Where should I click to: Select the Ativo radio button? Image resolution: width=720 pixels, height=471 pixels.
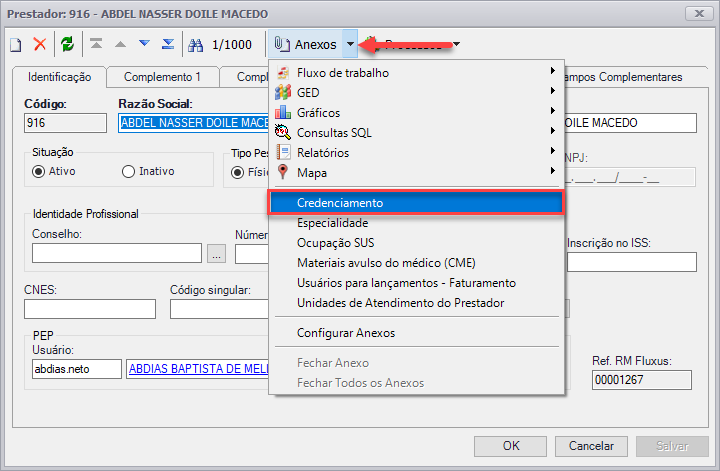pyautogui.click(x=39, y=172)
